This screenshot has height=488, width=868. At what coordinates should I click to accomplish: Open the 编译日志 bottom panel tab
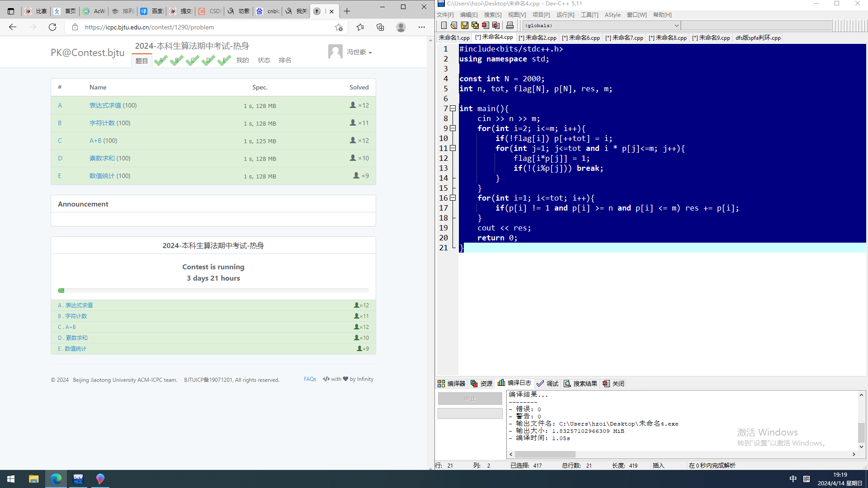514,383
